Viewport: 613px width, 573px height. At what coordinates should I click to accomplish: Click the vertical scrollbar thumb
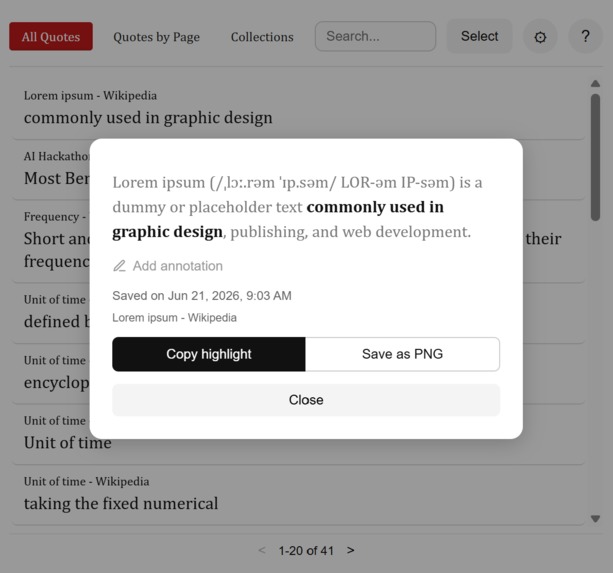click(x=595, y=158)
